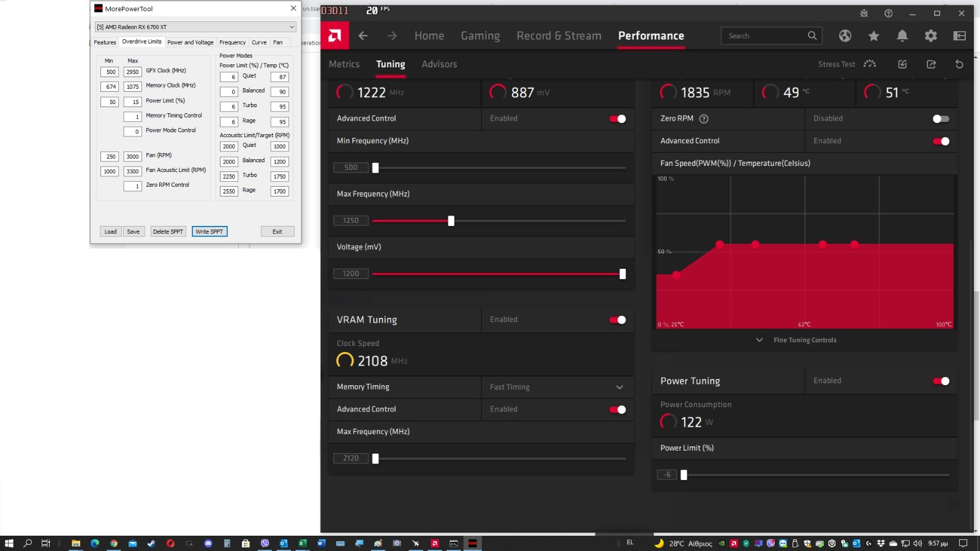Click Min Frequency slider handle
The image size is (980, 551).
click(375, 168)
